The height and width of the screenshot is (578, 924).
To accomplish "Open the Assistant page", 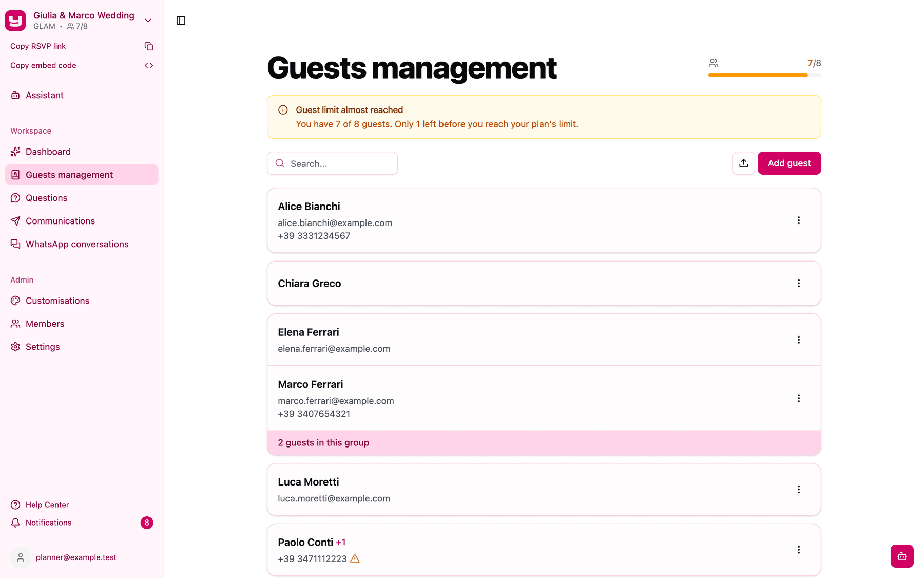I will click(x=82, y=95).
